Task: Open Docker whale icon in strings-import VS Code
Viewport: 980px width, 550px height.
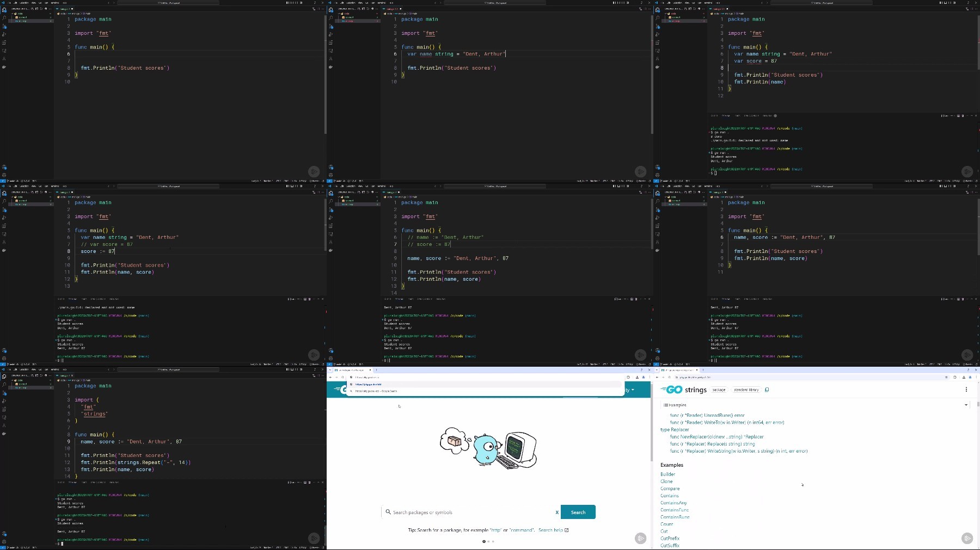Action: [4, 434]
